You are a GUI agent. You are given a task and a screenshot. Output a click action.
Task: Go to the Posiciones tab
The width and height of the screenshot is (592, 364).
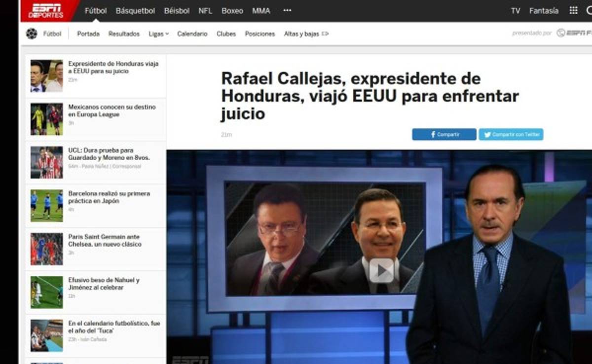click(x=260, y=34)
